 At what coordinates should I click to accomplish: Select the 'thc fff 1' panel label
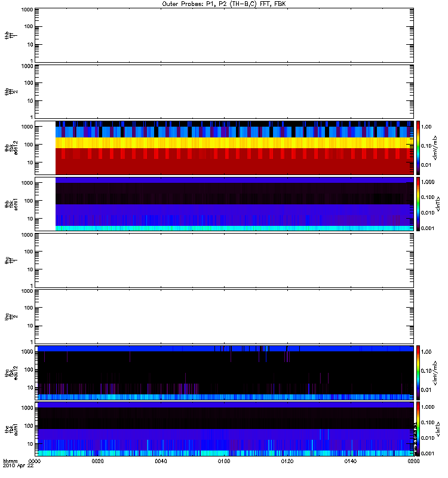tap(11, 261)
